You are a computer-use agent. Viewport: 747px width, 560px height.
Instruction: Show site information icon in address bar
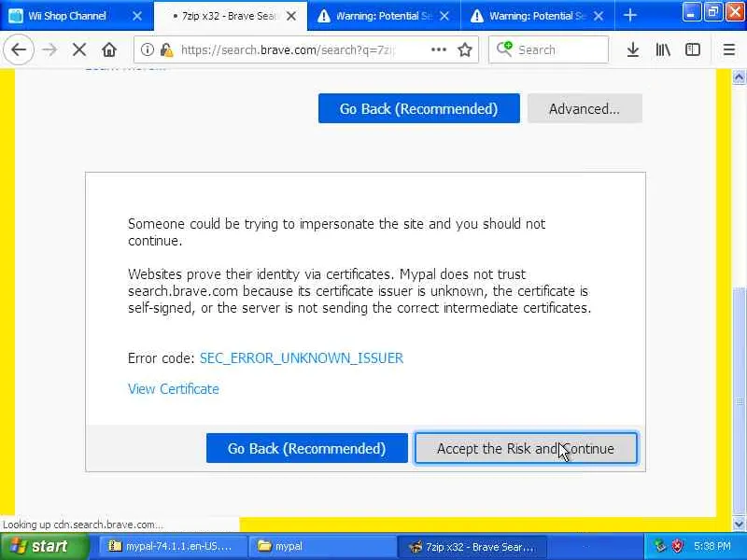(x=148, y=49)
